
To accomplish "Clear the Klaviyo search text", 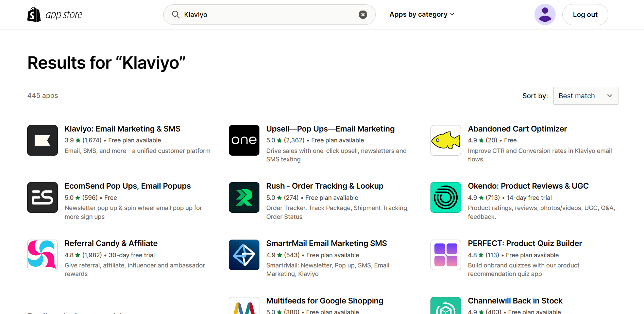I will click(x=363, y=15).
